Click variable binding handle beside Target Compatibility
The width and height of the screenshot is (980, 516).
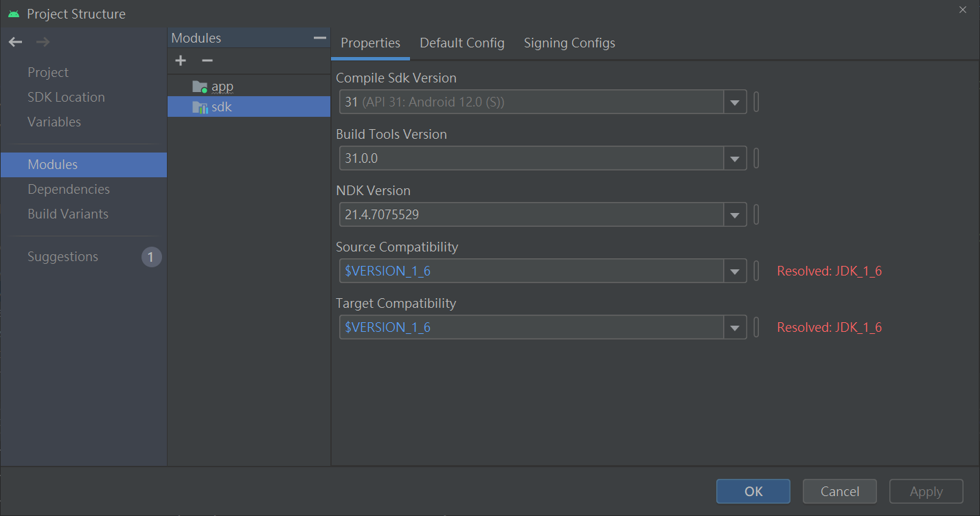[x=756, y=328]
